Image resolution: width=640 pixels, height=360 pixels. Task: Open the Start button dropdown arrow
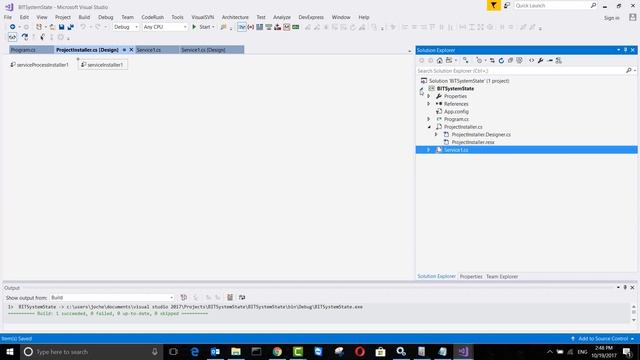pos(213,27)
